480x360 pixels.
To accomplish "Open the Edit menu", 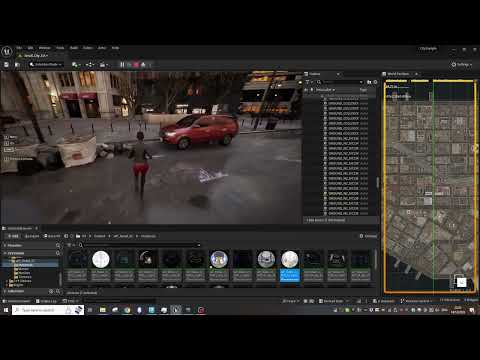I will 30,48.
